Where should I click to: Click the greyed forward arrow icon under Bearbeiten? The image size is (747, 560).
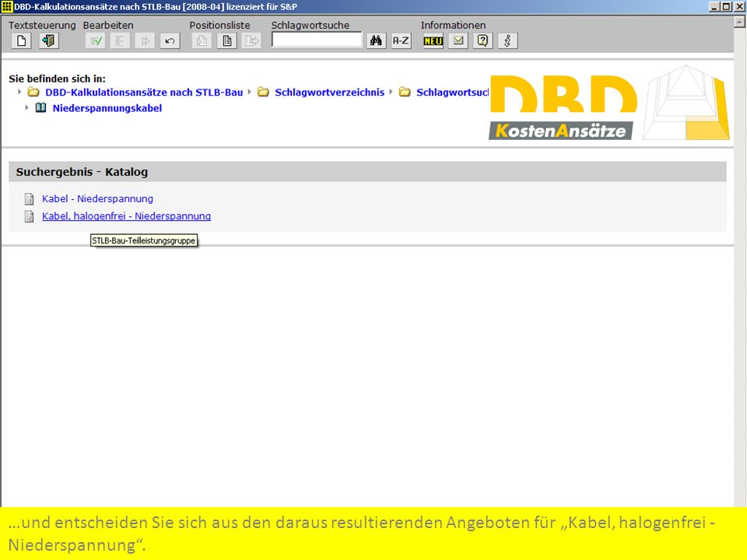pyautogui.click(x=145, y=41)
